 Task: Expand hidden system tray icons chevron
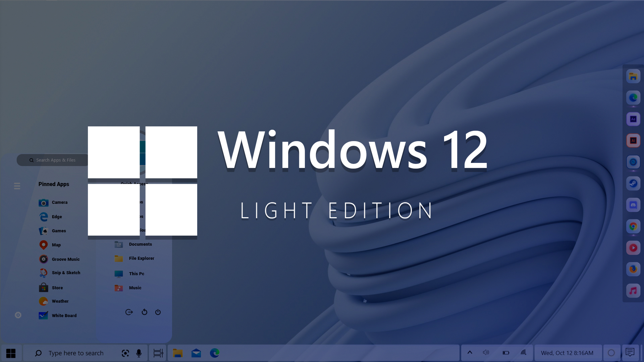pyautogui.click(x=470, y=352)
